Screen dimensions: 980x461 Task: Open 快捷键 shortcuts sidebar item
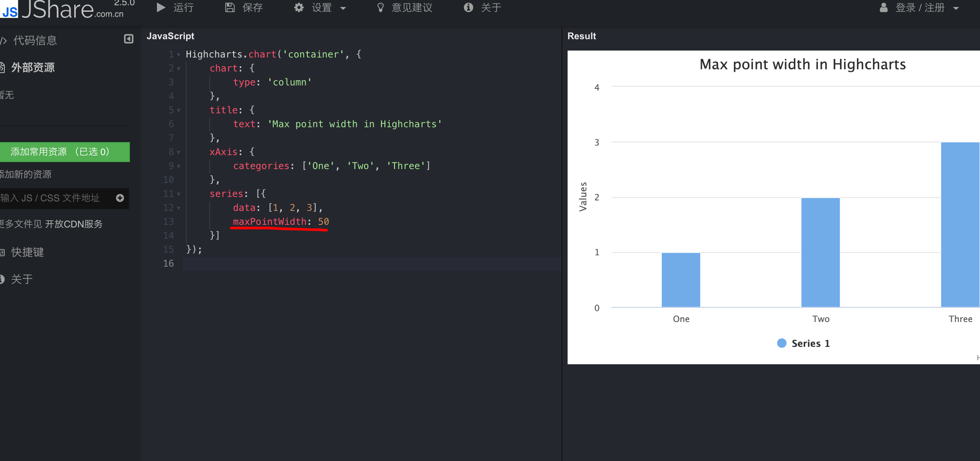click(27, 252)
